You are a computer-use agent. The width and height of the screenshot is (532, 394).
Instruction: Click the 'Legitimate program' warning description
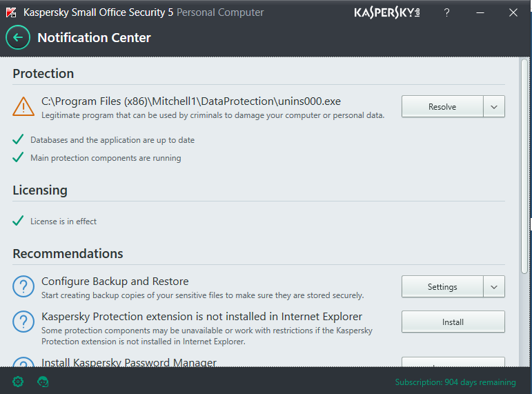coord(213,115)
